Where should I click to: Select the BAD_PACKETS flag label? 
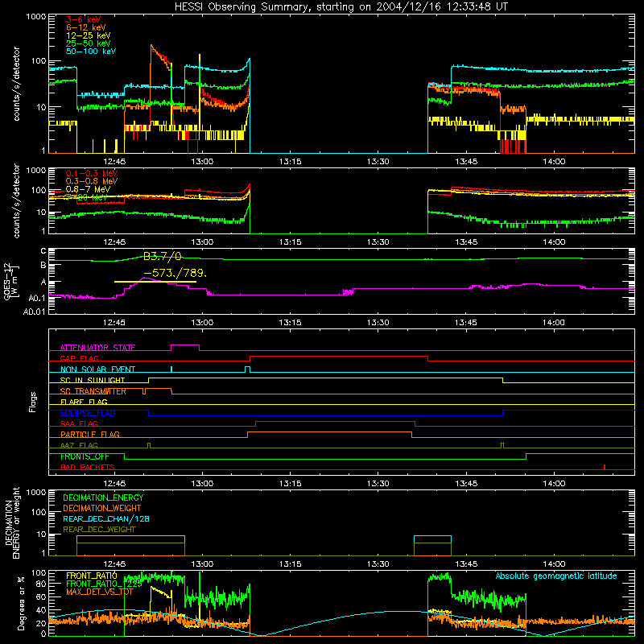point(88,467)
